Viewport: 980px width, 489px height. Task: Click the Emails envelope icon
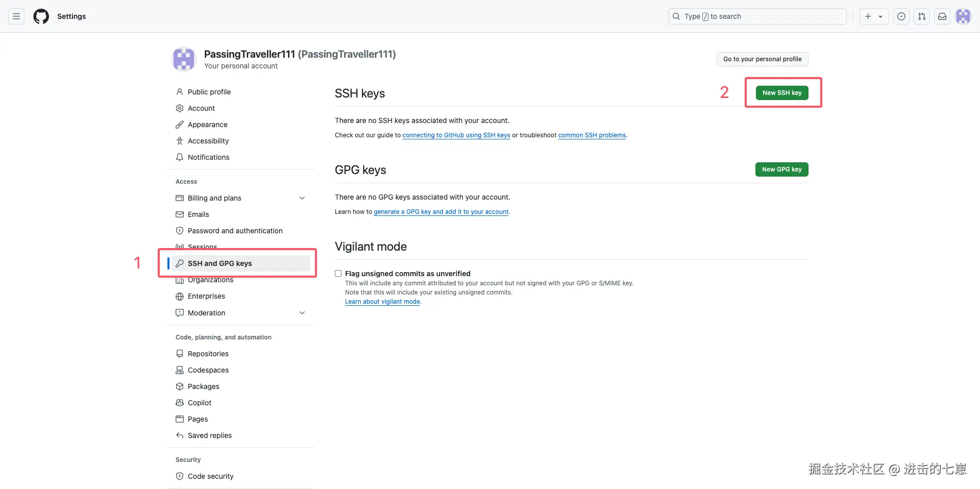(x=180, y=214)
